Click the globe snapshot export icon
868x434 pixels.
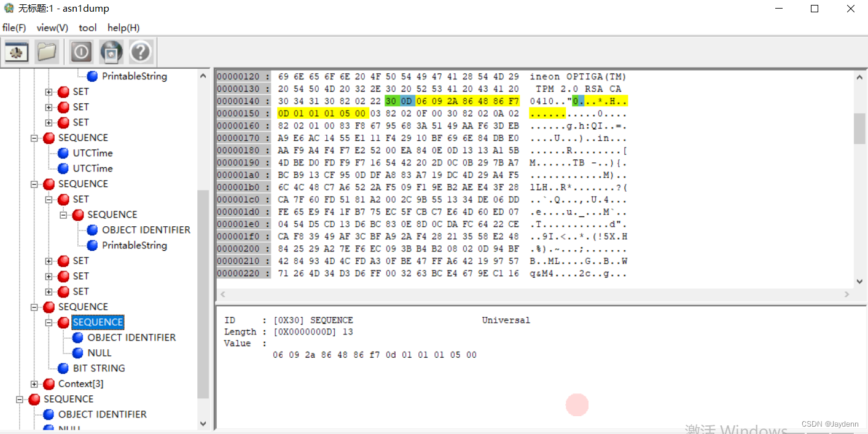[x=111, y=52]
